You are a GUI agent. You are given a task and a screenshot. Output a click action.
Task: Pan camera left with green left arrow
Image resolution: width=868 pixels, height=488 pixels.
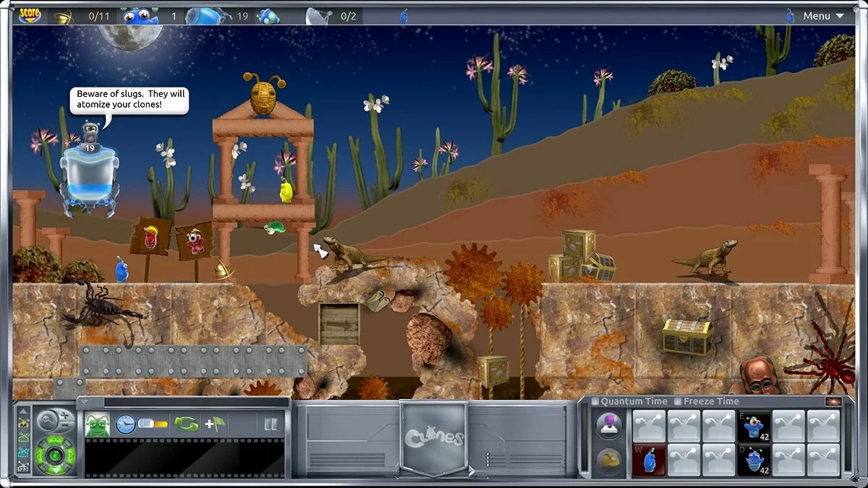click(x=41, y=455)
